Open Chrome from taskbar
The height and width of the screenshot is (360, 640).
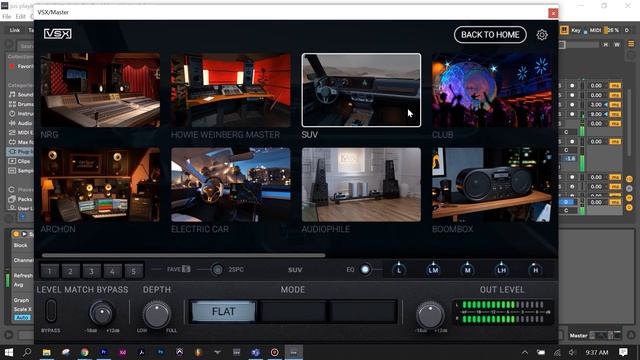(x=84, y=352)
